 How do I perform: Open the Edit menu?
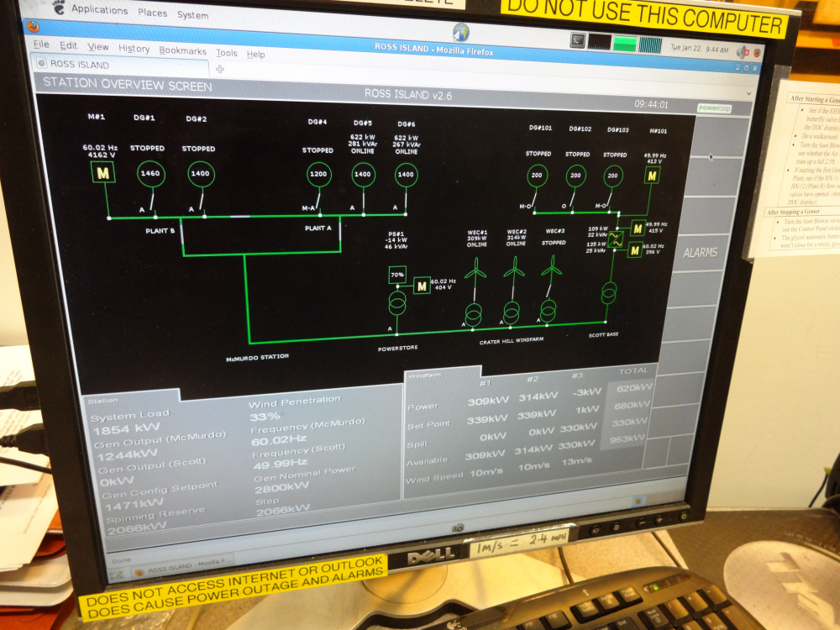click(68, 45)
